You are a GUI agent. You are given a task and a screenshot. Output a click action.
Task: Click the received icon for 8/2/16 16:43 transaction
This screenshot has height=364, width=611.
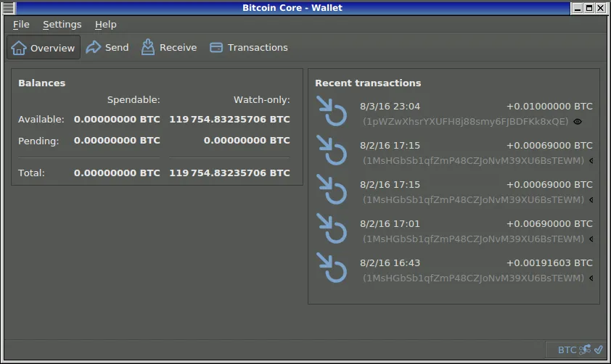coord(332,268)
